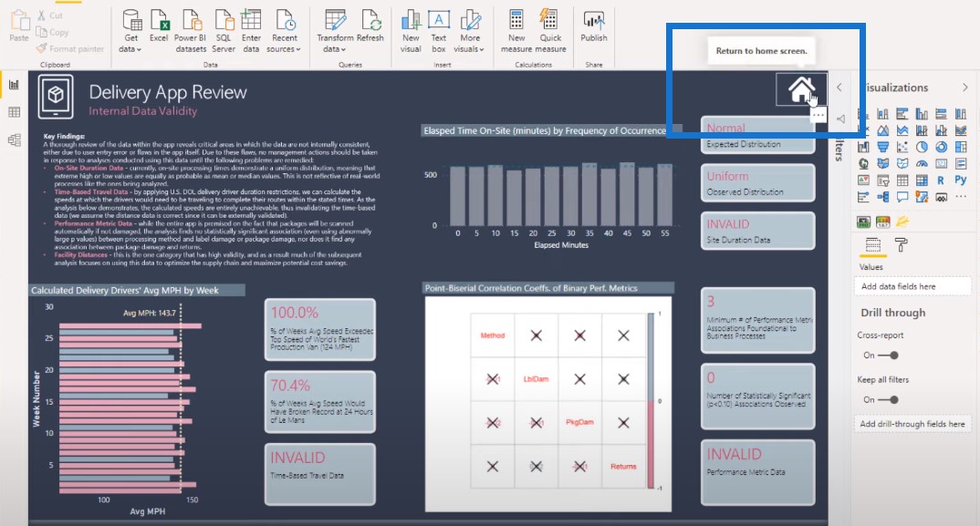Toggle Keep all filters switch
This screenshot has height=526, width=980.
[x=888, y=400]
